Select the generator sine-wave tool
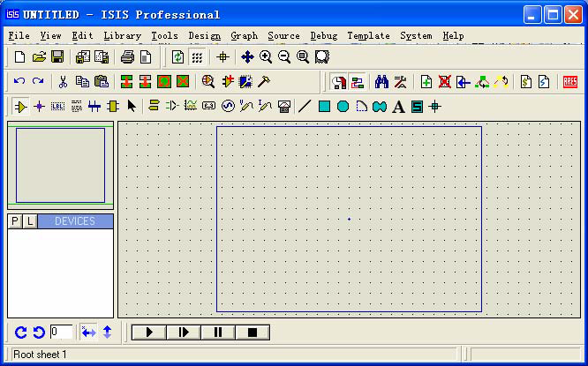 pos(228,107)
